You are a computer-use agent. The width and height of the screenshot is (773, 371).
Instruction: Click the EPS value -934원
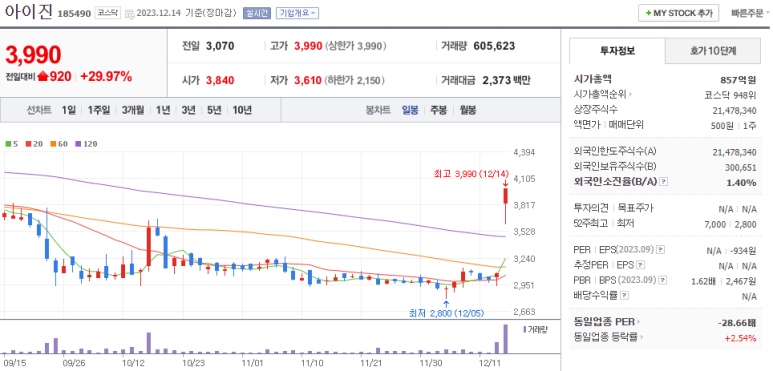click(743, 251)
